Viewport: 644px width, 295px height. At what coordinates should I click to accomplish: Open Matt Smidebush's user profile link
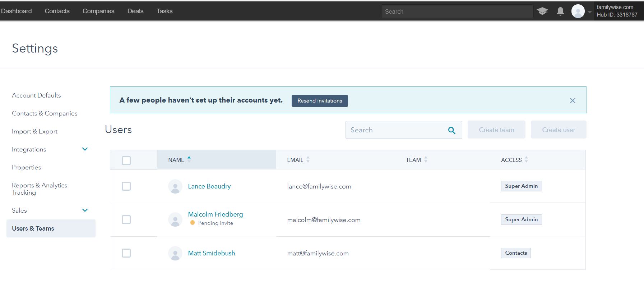[211, 253]
